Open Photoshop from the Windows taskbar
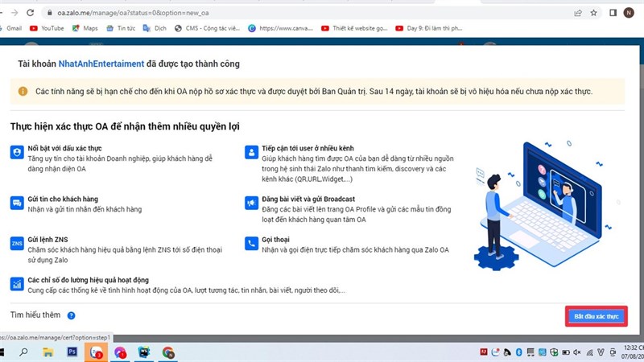 [72, 352]
